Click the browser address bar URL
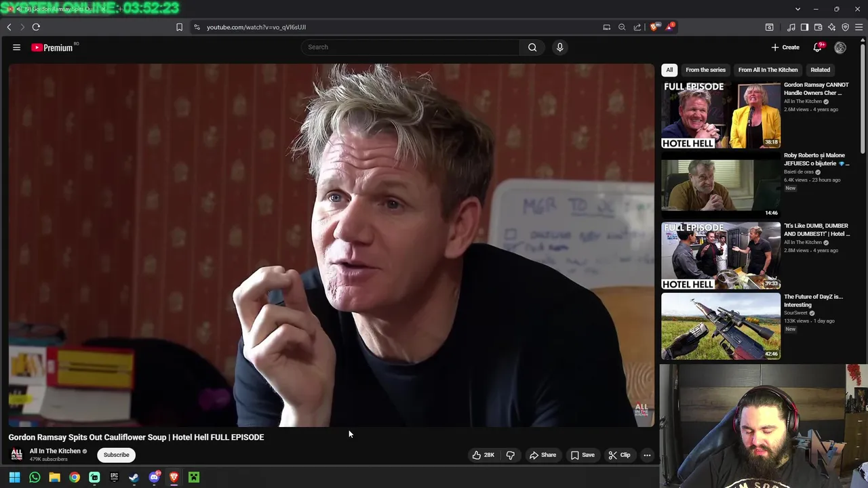This screenshot has width=868, height=488. [x=256, y=27]
